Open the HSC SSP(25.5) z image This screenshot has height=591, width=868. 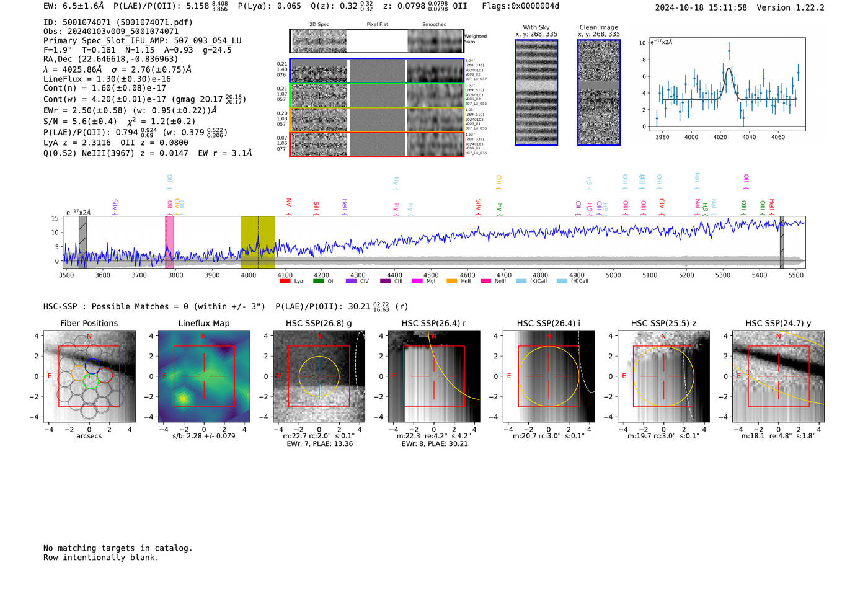[663, 376]
